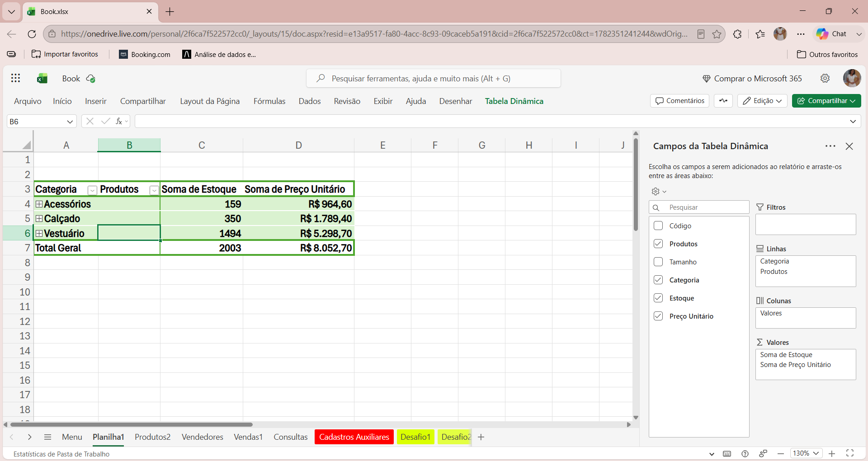Open help icon in status bar
This screenshot has height=461, width=868.
745,454
